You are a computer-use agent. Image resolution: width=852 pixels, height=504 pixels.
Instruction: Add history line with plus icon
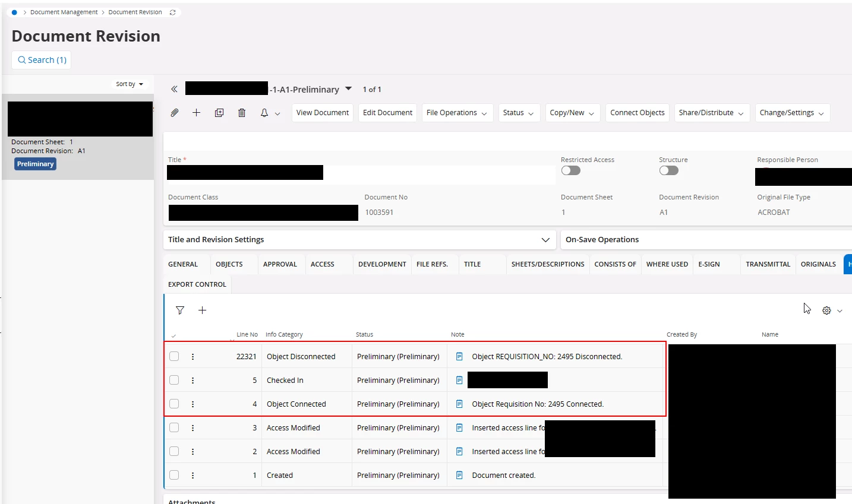point(202,310)
